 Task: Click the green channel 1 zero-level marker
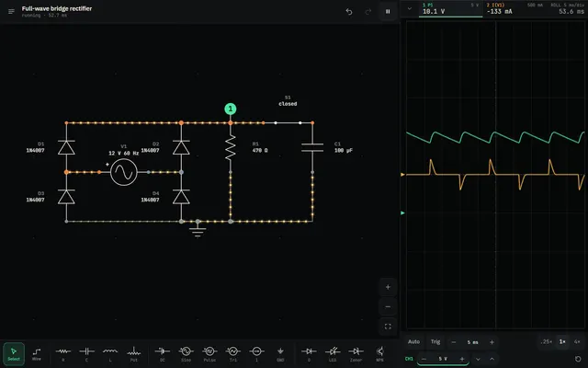[x=402, y=213]
